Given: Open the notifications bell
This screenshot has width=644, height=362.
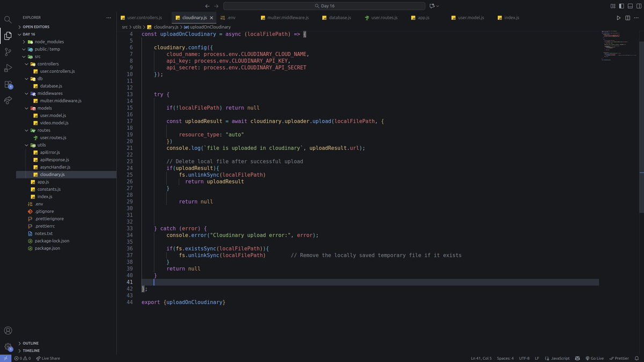Looking at the screenshot, I should click(x=638, y=358).
